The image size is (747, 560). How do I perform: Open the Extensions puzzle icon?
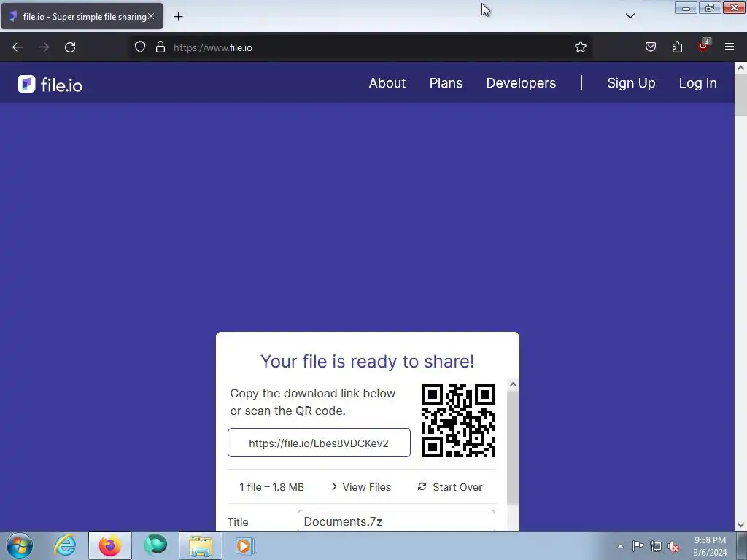coord(677,47)
